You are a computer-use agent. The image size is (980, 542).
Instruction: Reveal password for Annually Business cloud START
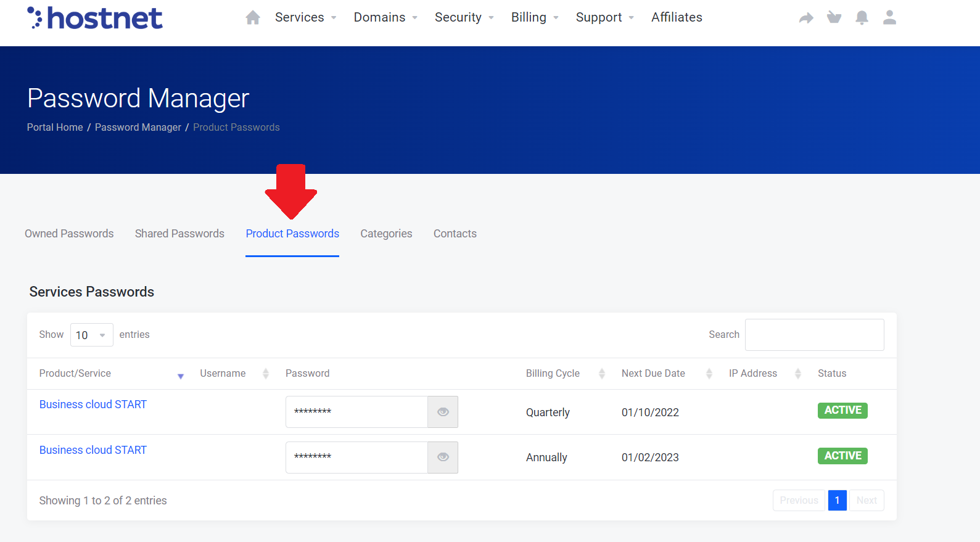[x=443, y=458]
